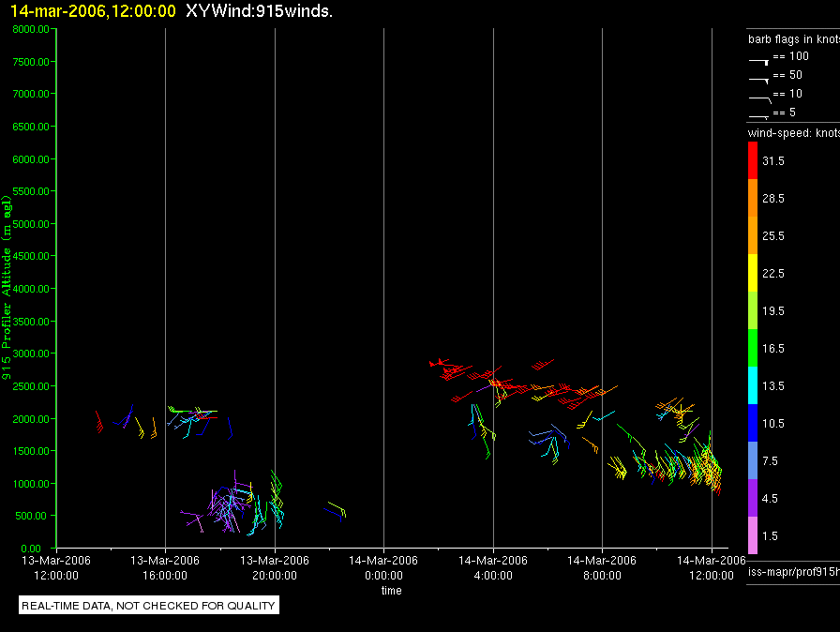Select the red 31.5 knots color band
This screenshot has width=840, height=632.
(753, 160)
